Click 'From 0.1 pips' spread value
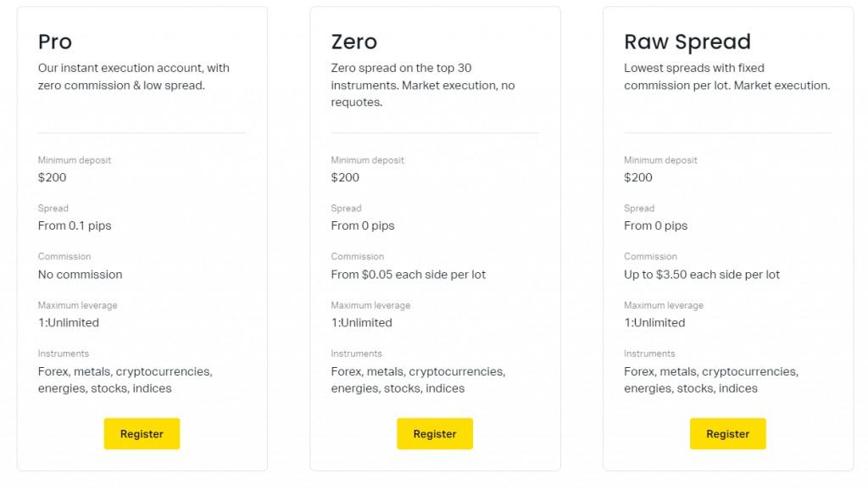 [x=75, y=226]
